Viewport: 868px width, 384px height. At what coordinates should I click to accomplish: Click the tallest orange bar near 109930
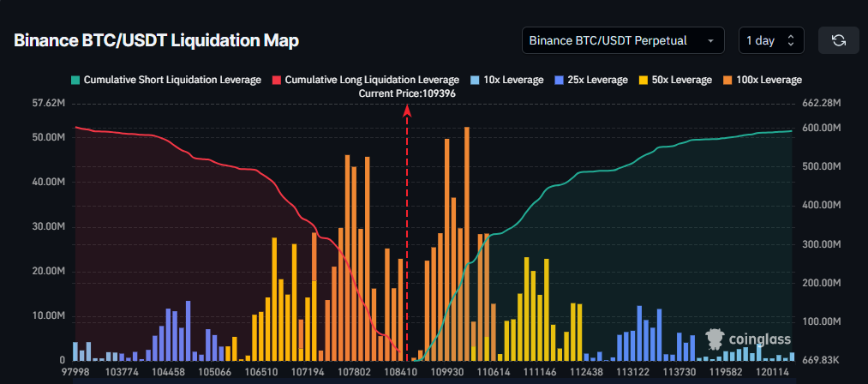tap(467, 243)
